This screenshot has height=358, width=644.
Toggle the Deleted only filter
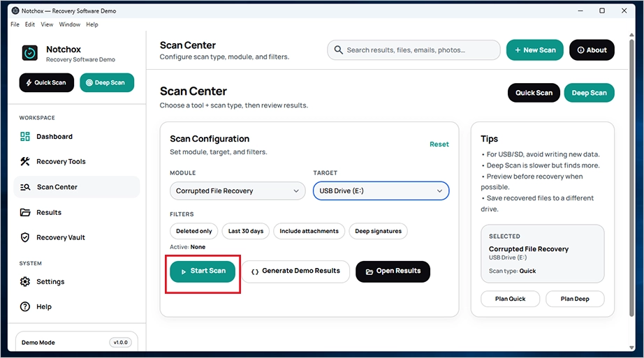[194, 231]
